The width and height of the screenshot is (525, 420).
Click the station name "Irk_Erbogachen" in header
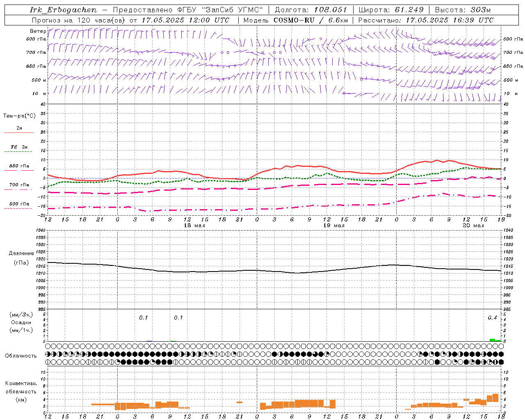coord(63,10)
